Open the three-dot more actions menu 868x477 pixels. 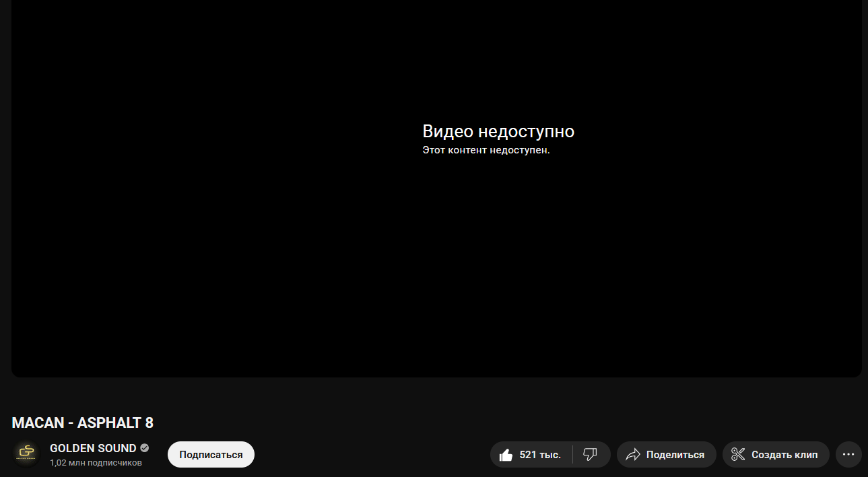[x=848, y=455]
